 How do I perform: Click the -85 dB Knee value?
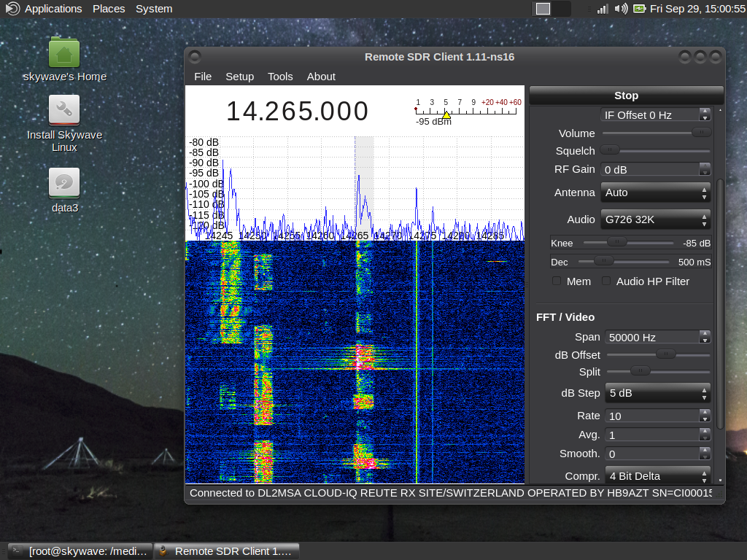click(x=697, y=244)
